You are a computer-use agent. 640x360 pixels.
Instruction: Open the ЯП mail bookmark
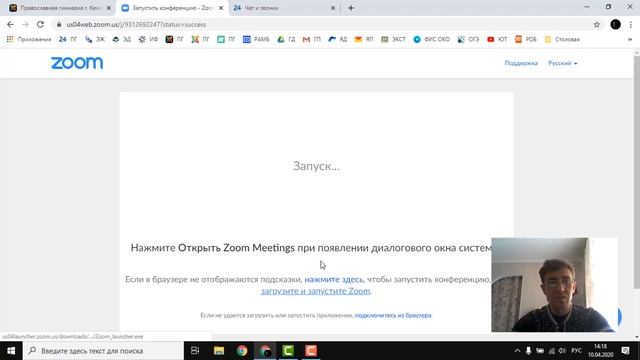coord(364,39)
